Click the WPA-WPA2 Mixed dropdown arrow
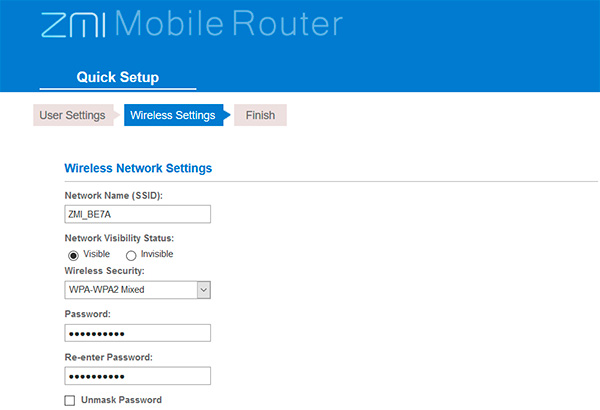The height and width of the screenshot is (410, 600). [203, 289]
